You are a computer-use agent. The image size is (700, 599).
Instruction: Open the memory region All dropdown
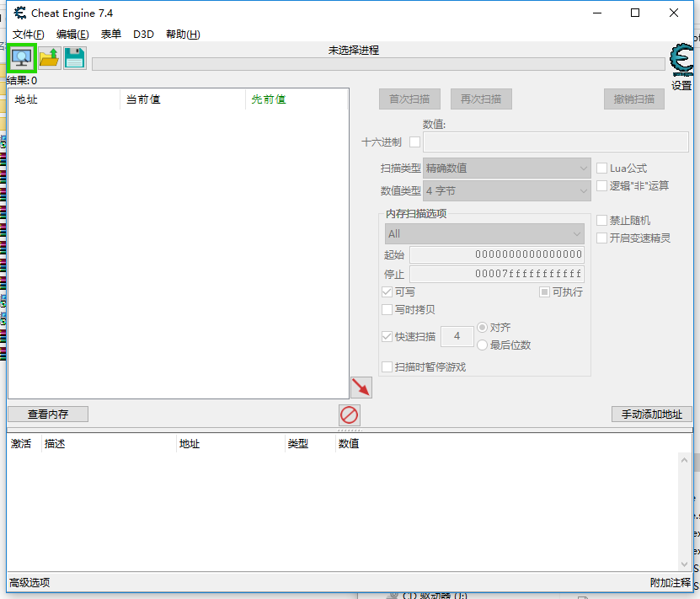484,234
